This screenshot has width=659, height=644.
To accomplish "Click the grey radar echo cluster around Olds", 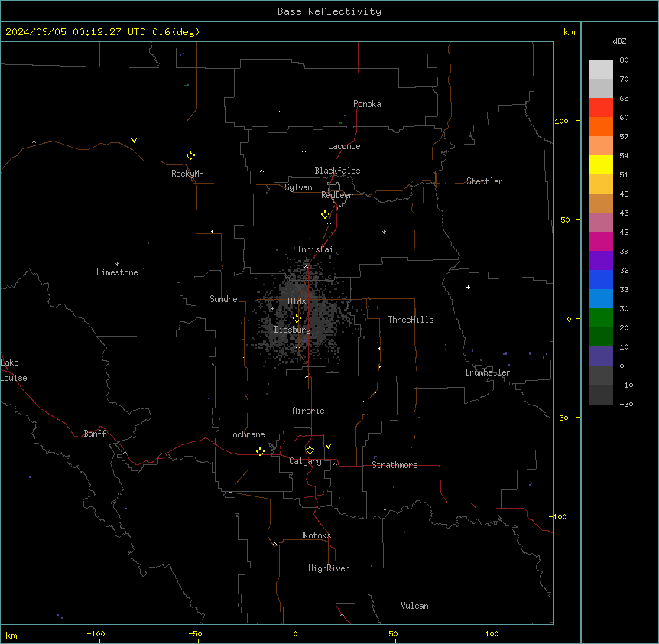I will (x=304, y=313).
